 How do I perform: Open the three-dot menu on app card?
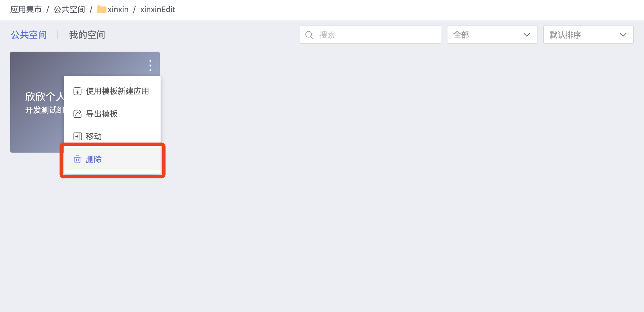[150, 66]
